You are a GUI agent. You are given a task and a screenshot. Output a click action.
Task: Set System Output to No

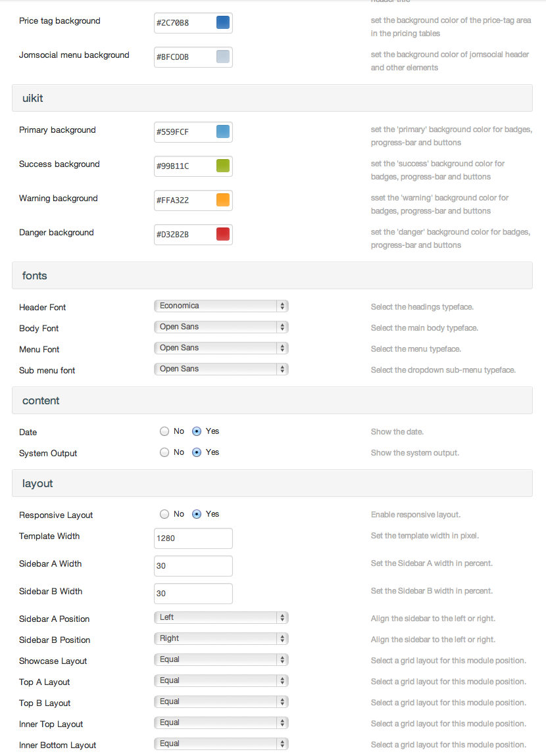(x=164, y=452)
